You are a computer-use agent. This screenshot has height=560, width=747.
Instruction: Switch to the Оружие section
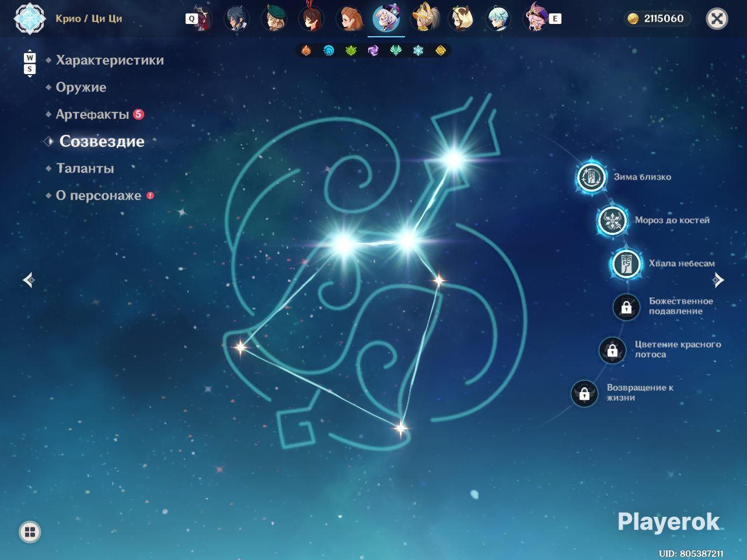[81, 87]
